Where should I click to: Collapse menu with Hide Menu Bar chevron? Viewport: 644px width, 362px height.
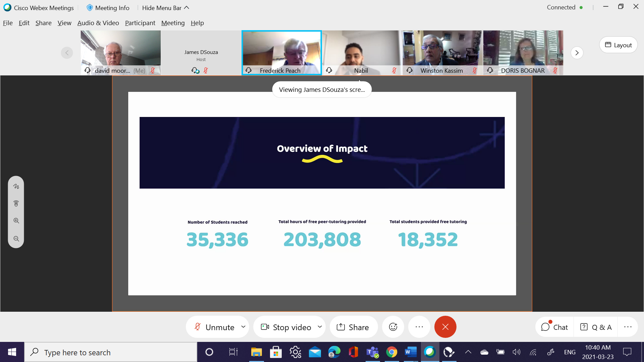pyautogui.click(x=187, y=8)
